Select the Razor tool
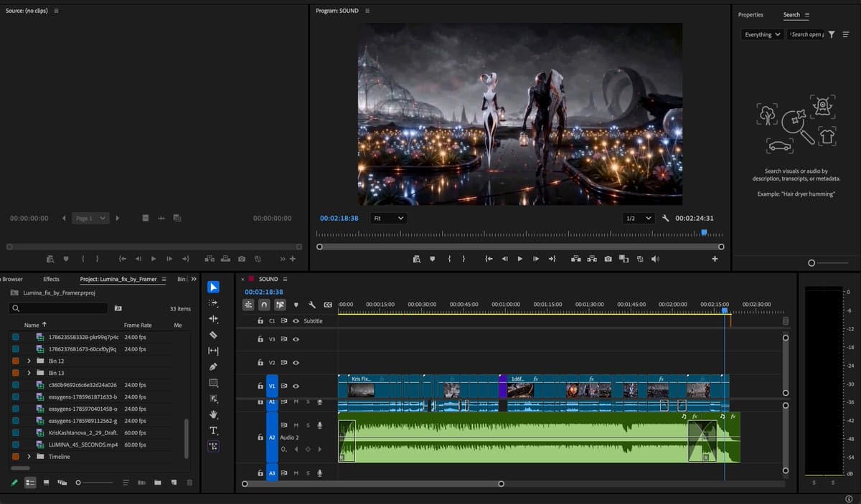This screenshot has width=861, height=504. [x=214, y=335]
